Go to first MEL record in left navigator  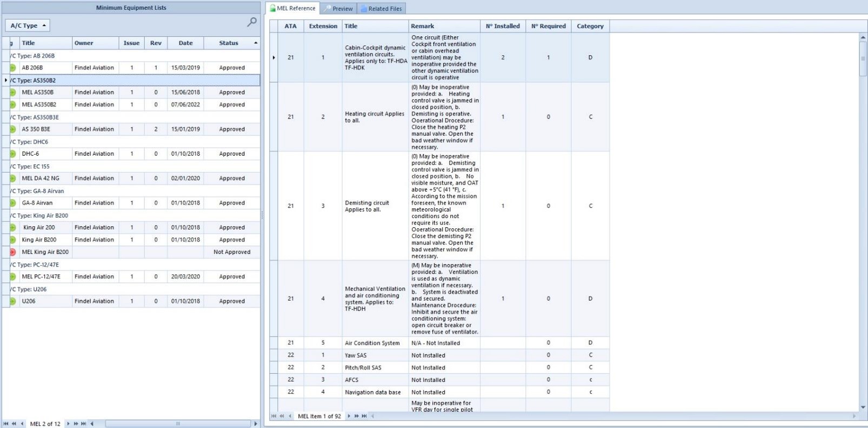[6, 424]
